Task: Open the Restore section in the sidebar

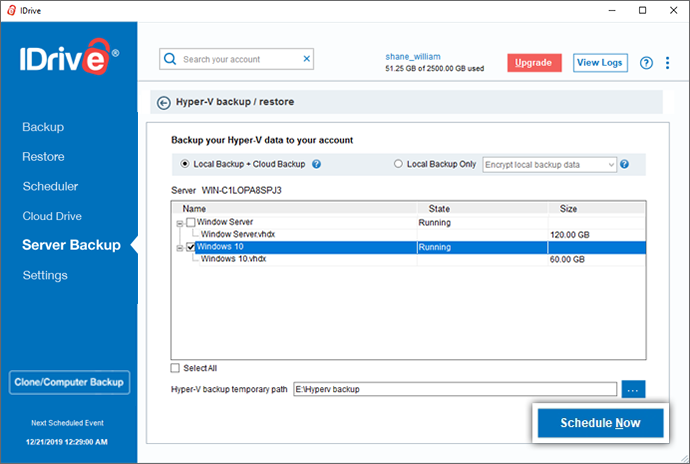Action: (x=43, y=157)
